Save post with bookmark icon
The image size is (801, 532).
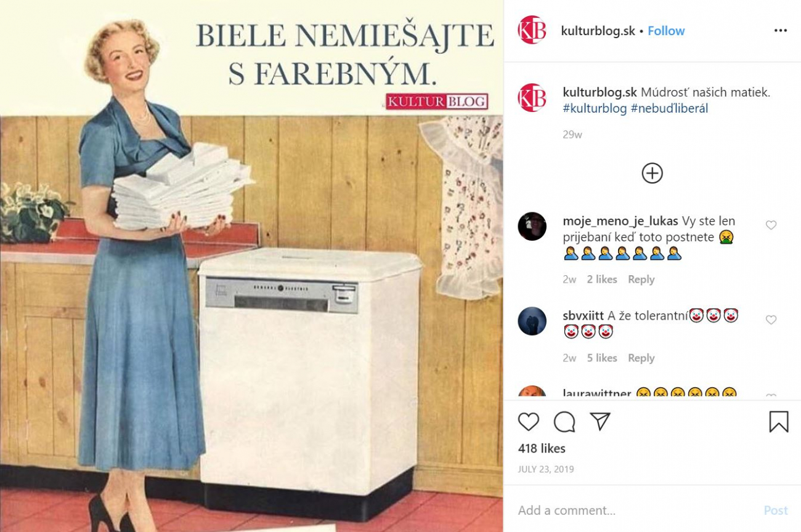[778, 422]
